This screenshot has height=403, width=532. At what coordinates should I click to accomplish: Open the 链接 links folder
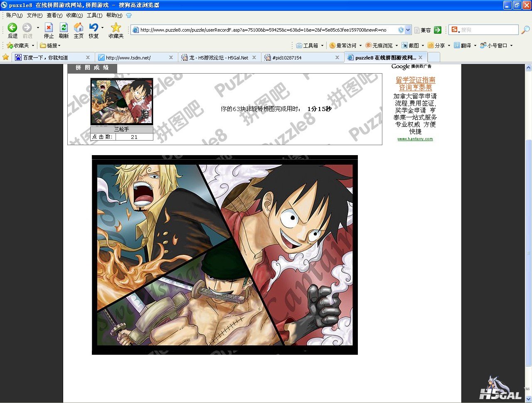tap(49, 45)
